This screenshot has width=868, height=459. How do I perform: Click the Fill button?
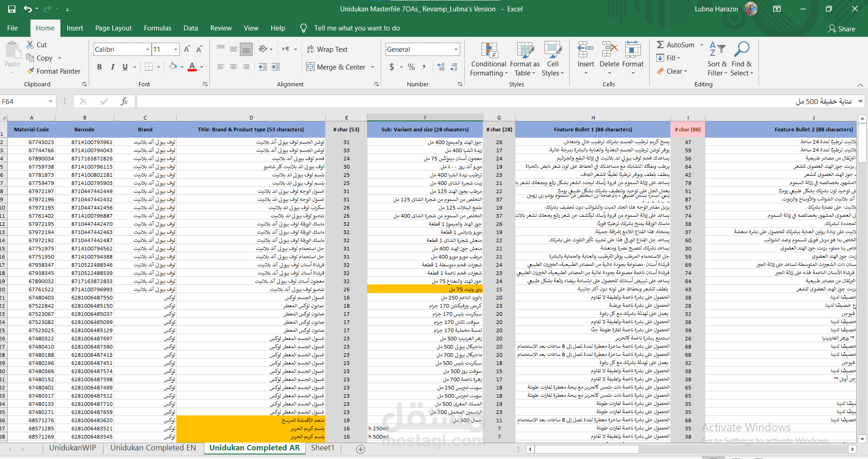coord(668,58)
